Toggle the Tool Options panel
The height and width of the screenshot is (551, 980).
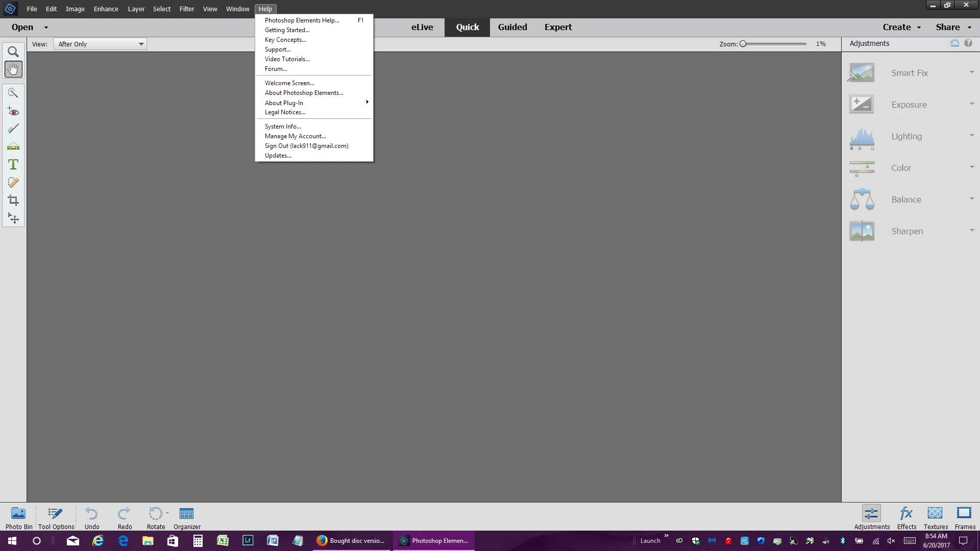(56, 518)
